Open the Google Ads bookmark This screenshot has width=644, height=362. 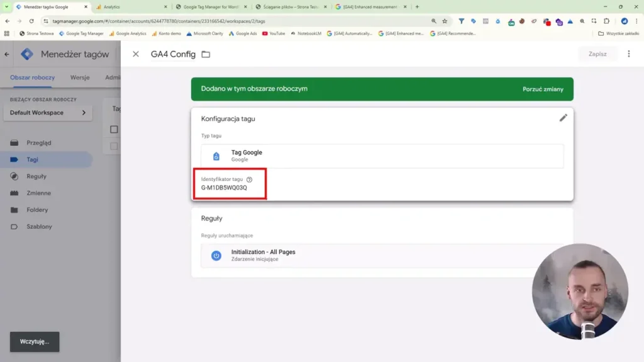(x=243, y=34)
